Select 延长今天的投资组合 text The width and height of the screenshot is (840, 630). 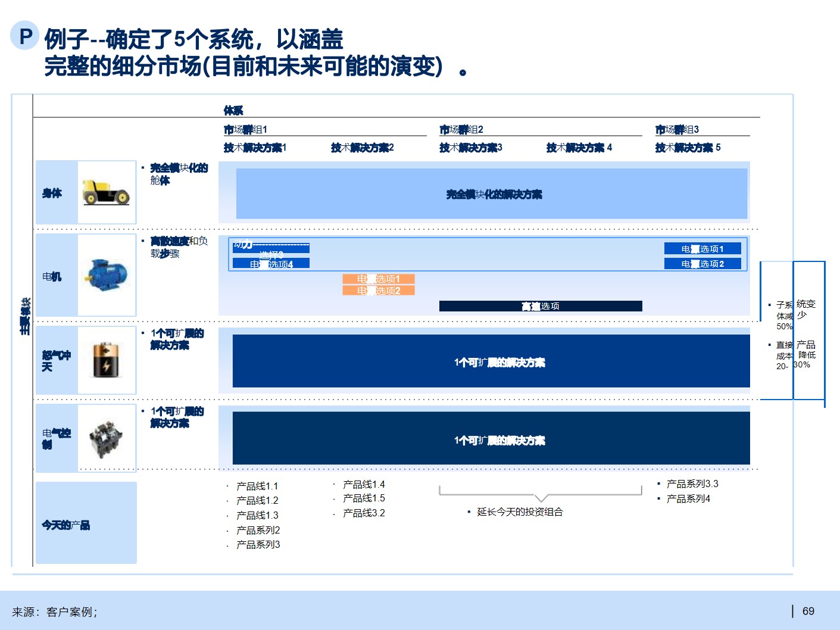point(520,512)
